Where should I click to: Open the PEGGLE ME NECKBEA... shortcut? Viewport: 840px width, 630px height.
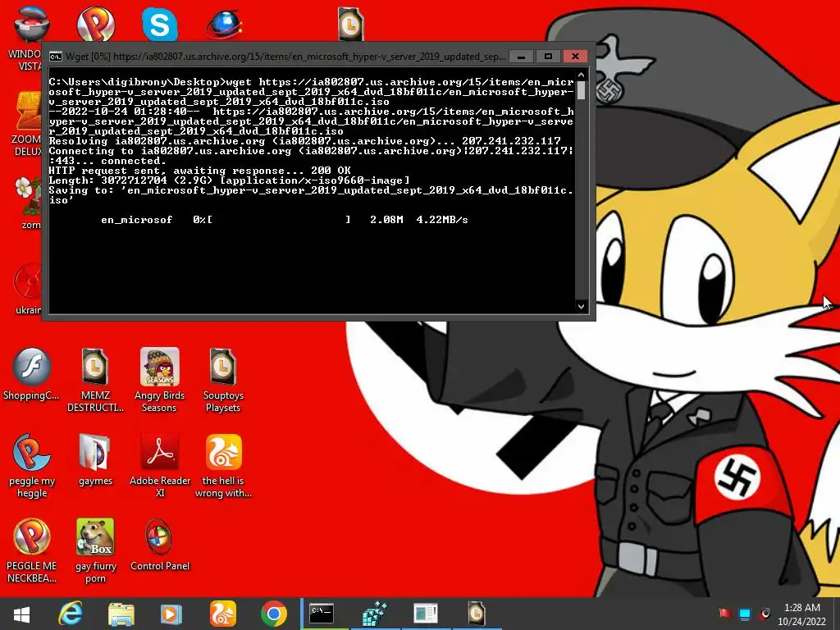tap(31, 550)
